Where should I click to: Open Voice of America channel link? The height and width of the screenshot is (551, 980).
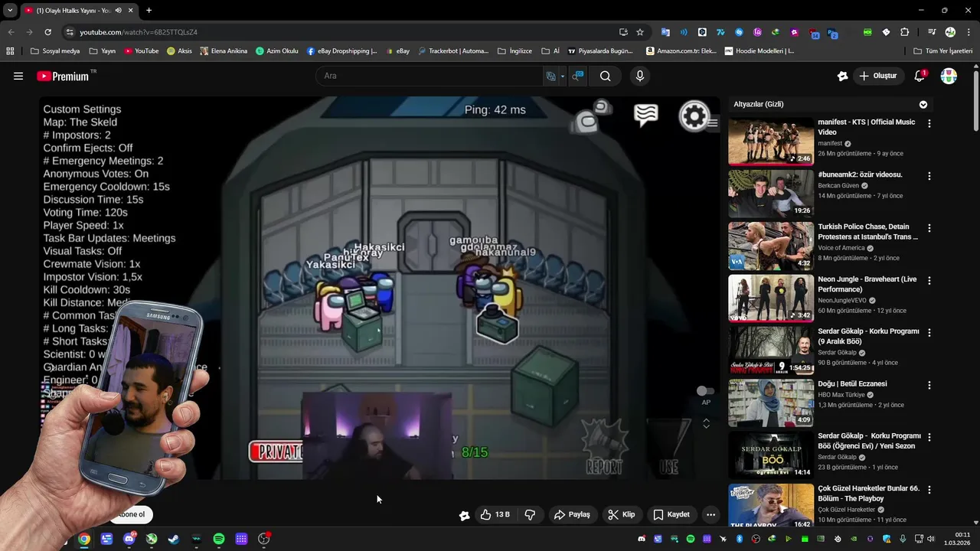click(x=842, y=248)
